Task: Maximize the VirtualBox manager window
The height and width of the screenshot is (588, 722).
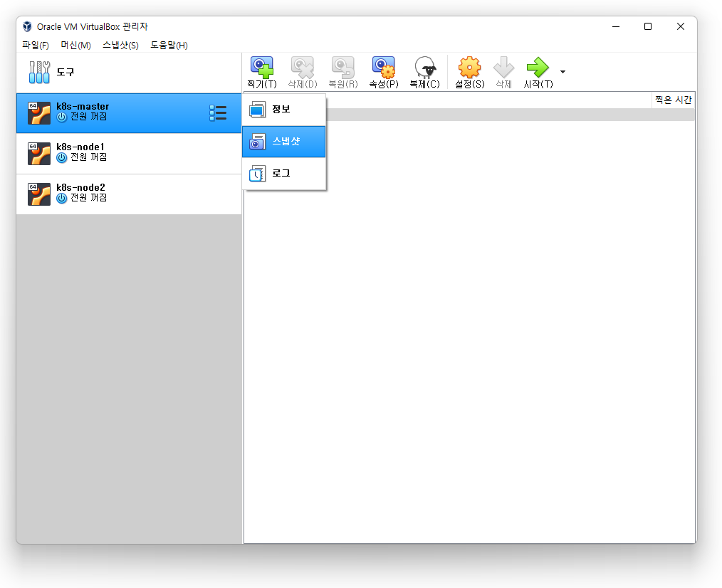Action: (648, 26)
